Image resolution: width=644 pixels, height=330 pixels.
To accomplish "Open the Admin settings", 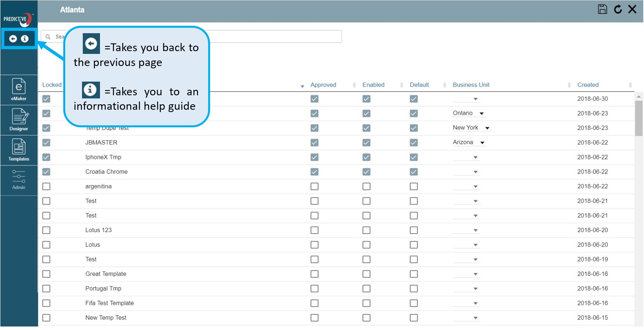I will pos(19,180).
